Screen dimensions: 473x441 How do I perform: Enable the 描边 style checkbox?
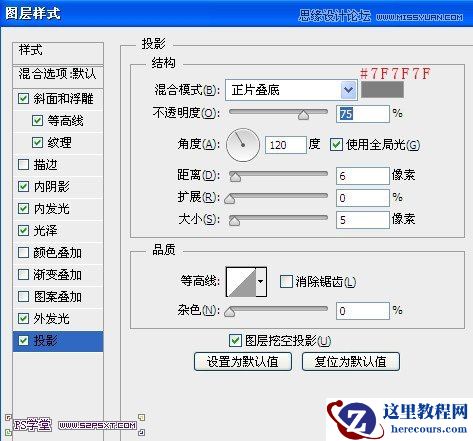click(x=23, y=165)
